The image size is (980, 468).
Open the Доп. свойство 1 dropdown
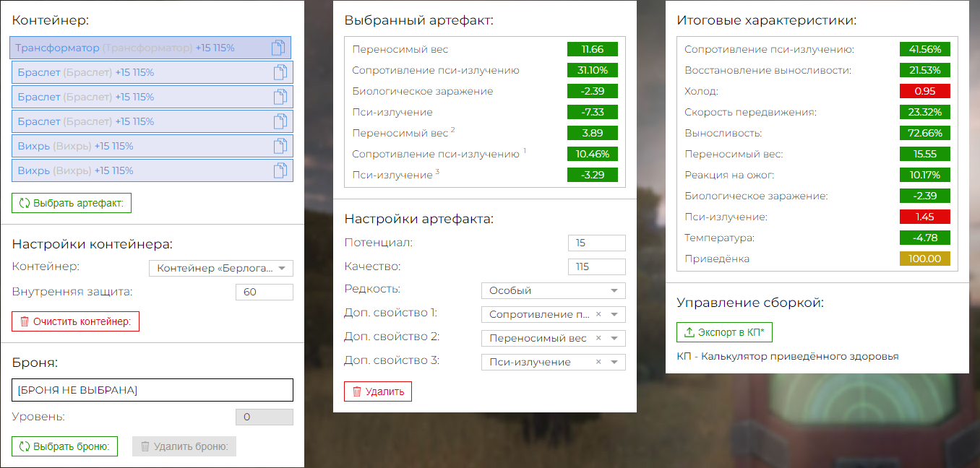[554, 314]
